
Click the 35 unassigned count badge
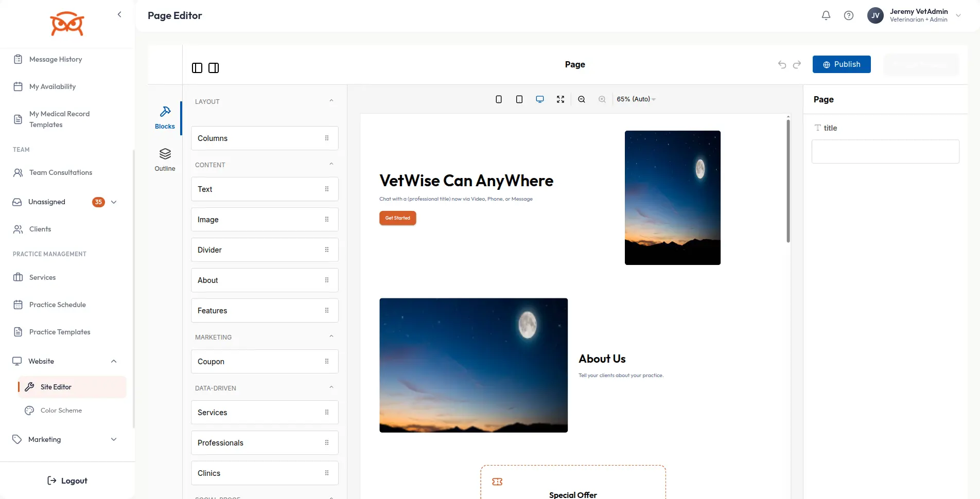coord(98,202)
